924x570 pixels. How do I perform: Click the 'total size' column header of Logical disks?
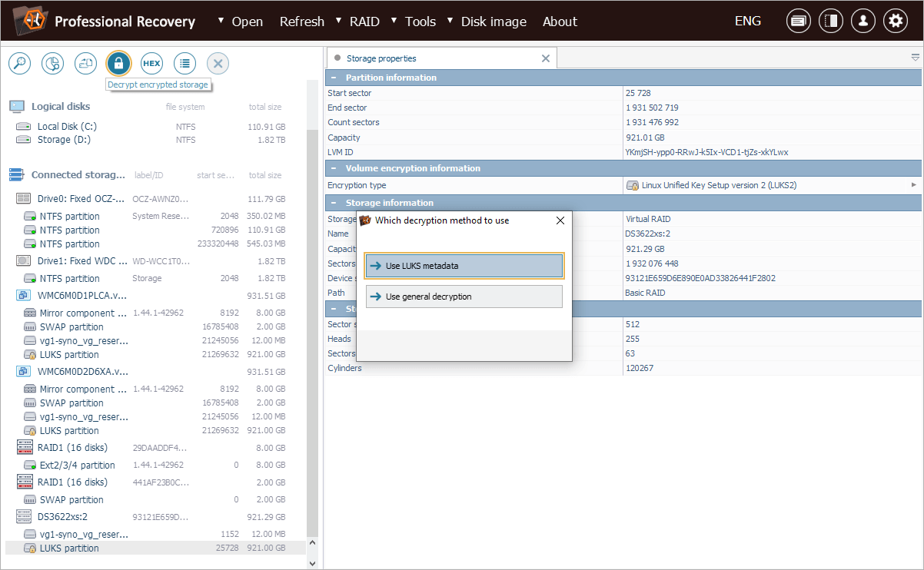click(264, 107)
